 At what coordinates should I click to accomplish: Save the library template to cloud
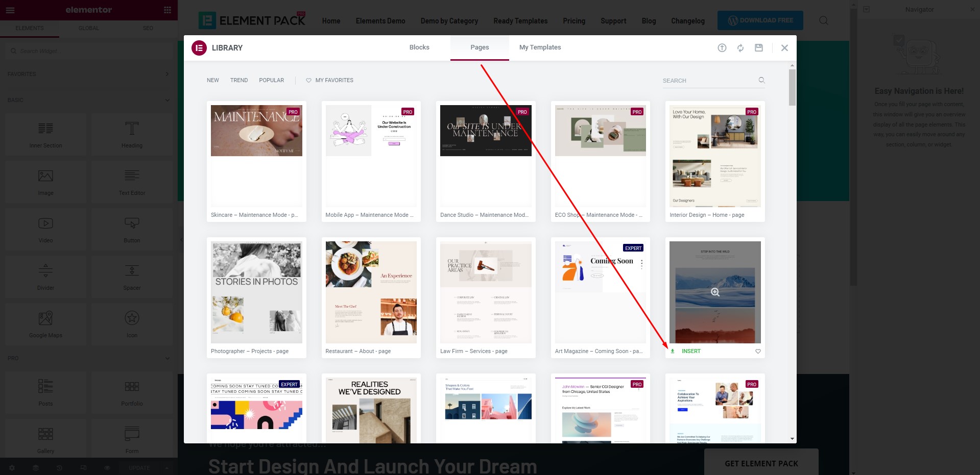[x=758, y=47]
